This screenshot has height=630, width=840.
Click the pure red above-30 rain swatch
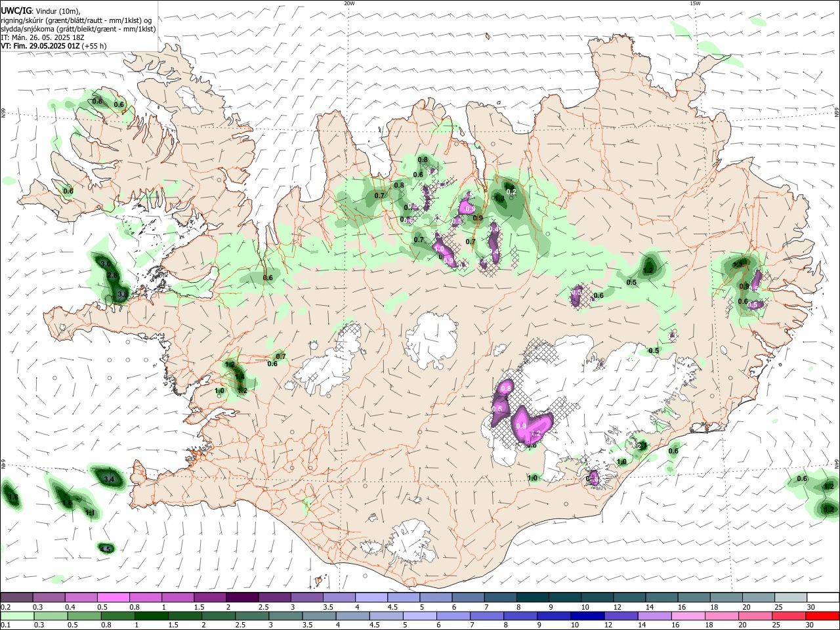coord(822,616)
